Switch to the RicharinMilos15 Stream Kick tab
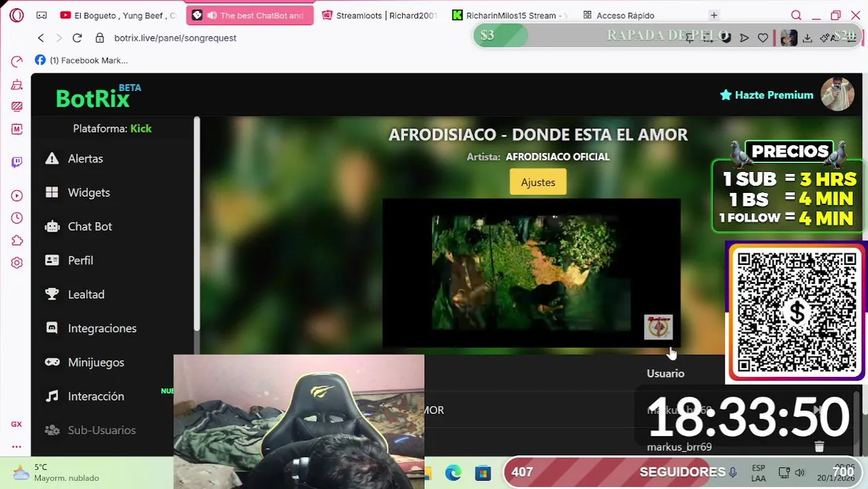The height and width of the screenshot is (489, 868). [509, 15]
